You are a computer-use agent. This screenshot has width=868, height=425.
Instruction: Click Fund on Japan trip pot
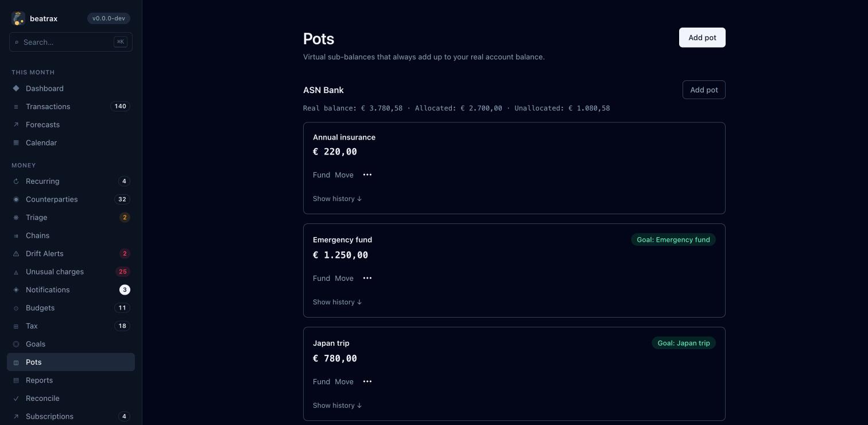pyautogui.click(x=321, y=381)
